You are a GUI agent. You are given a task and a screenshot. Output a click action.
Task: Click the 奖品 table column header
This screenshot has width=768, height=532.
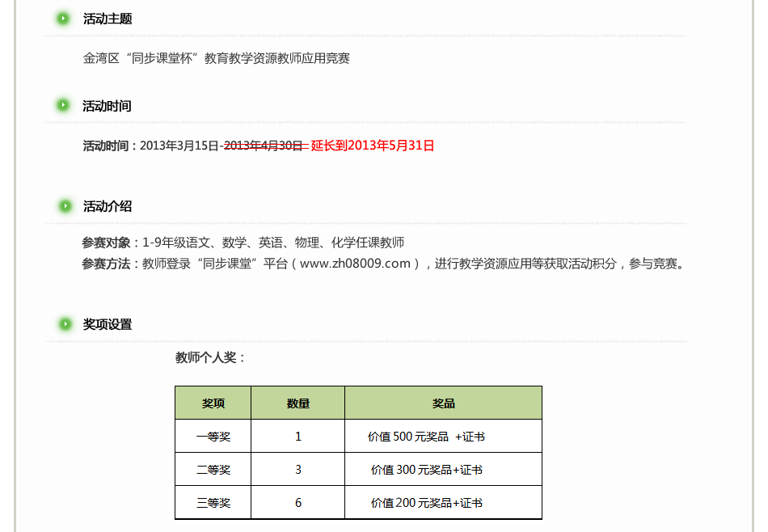pyautogui.click(x=443, y=403)
